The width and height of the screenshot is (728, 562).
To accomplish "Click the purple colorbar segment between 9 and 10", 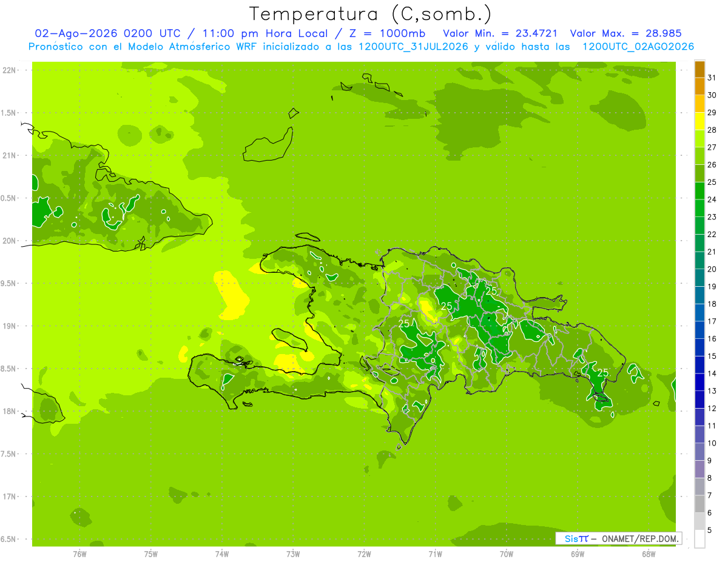I will click(x=699, y=452).
